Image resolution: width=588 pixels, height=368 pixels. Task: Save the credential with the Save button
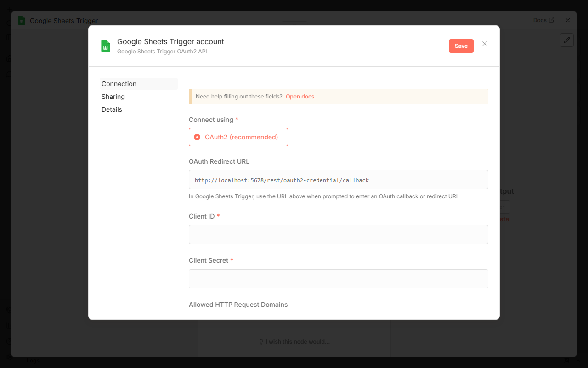(x=461, y=46)
